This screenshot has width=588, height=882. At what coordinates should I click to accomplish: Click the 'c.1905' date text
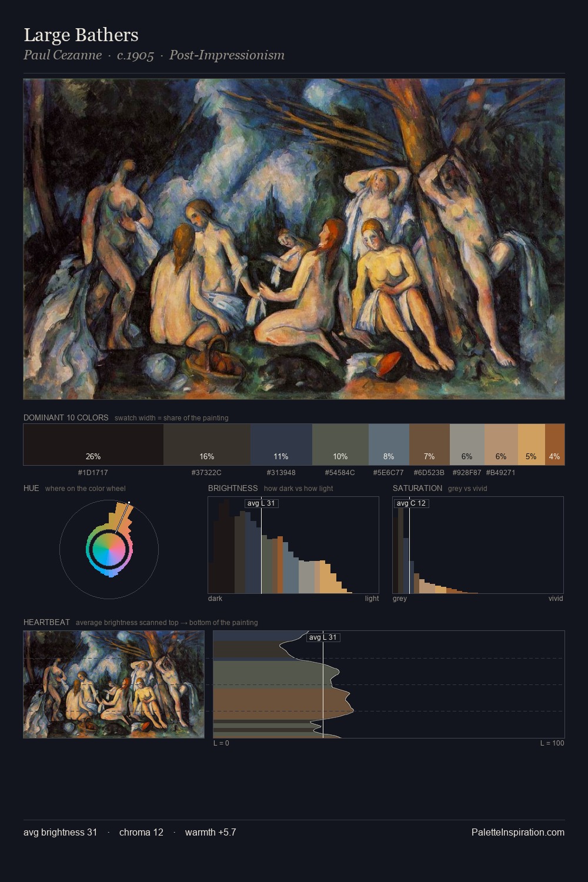135,55
